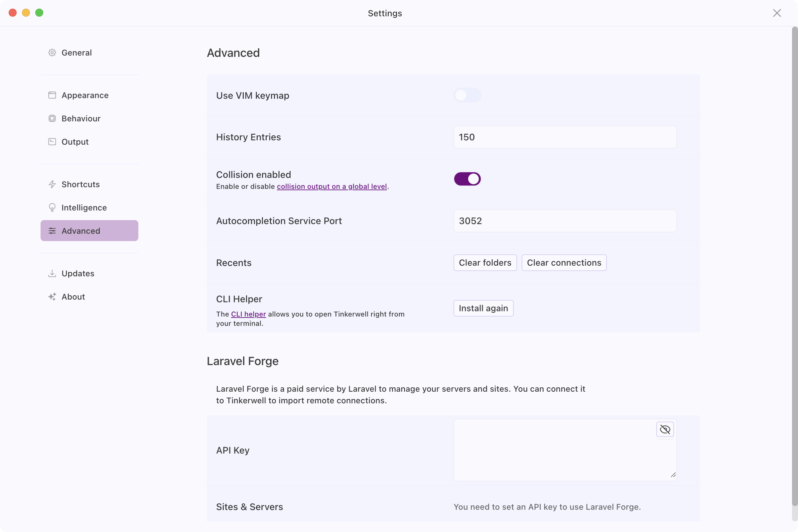Viewport: 798px width, 532px height.
Task: Click the API Key textarea resize handle
Action: pyautogui.click(x=673, y=475)
